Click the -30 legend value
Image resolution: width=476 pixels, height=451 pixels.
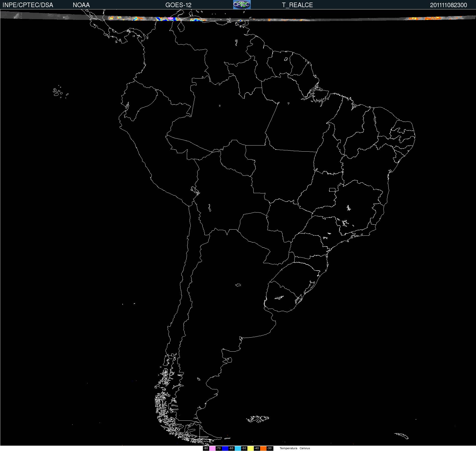(x=269, y=448)
